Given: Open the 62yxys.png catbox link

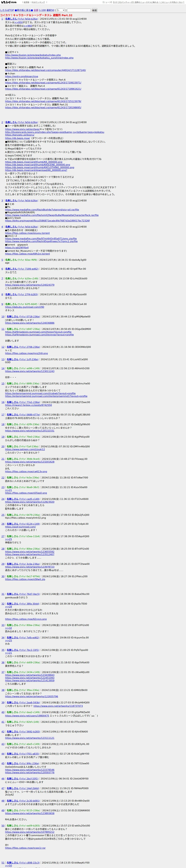Looking at the screenshot, I should (26, 619).
